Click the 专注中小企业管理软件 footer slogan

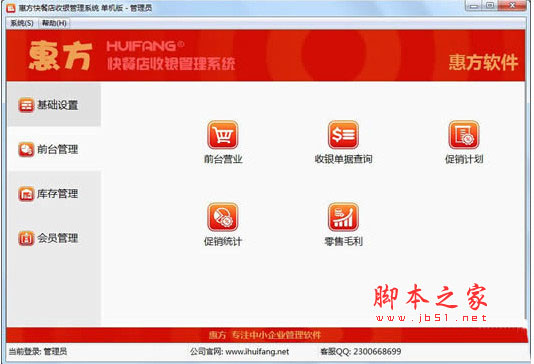(276, 335)
